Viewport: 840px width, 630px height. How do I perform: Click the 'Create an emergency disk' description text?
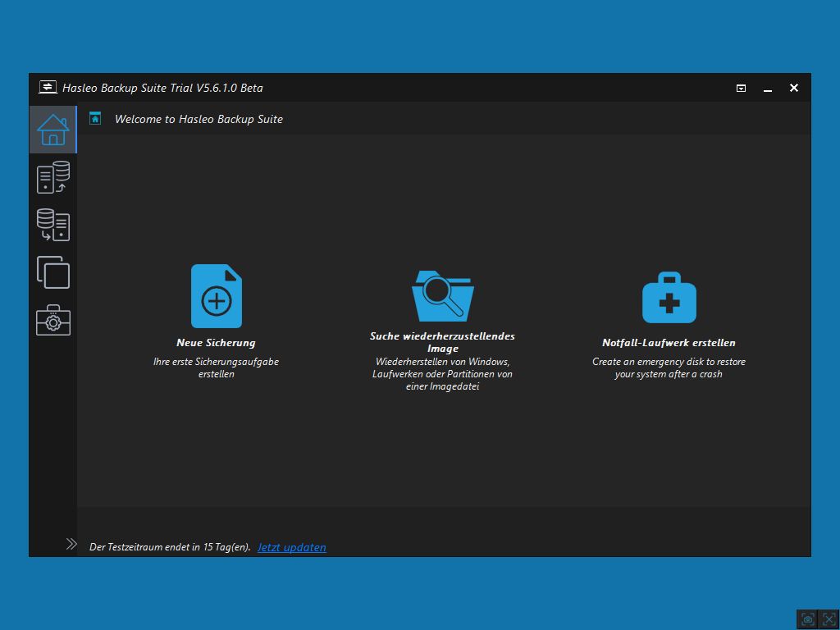tap(669, 367)
